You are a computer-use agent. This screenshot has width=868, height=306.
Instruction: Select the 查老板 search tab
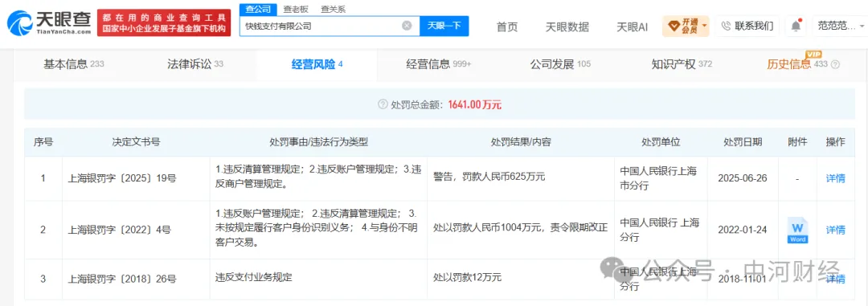(x=295, y=9)
